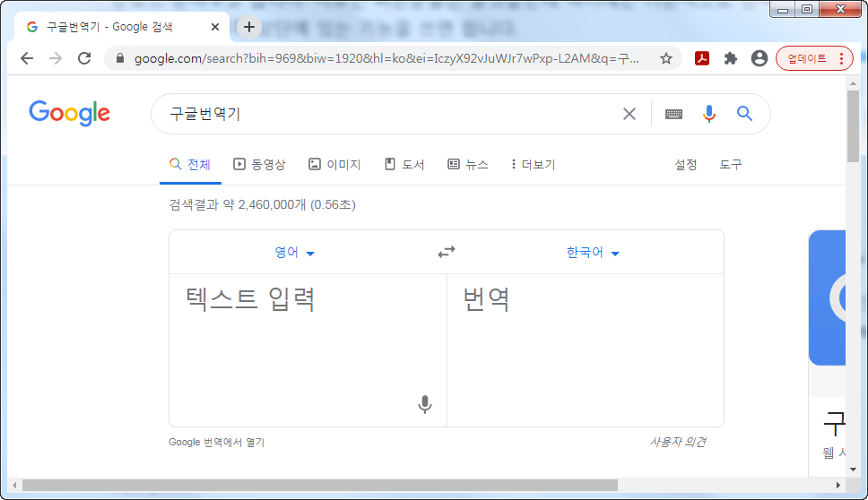This screenshot has width=868, height=500.
Task: Close the 구글번역기 Google 검색 tab
Action: [215, 27]
